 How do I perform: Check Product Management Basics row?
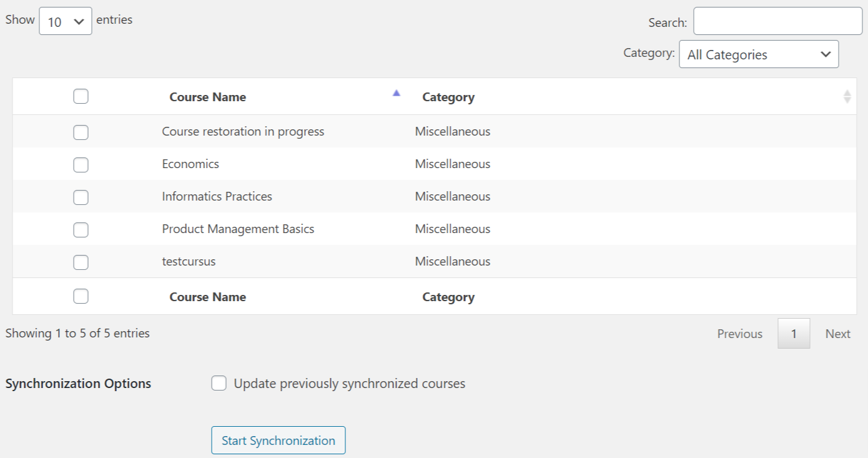tap(81, 230)
